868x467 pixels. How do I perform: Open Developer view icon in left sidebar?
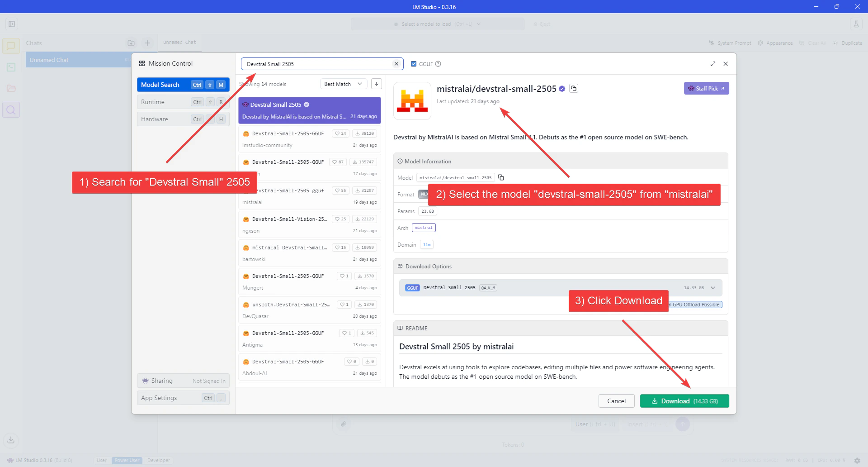pos(11,67)
